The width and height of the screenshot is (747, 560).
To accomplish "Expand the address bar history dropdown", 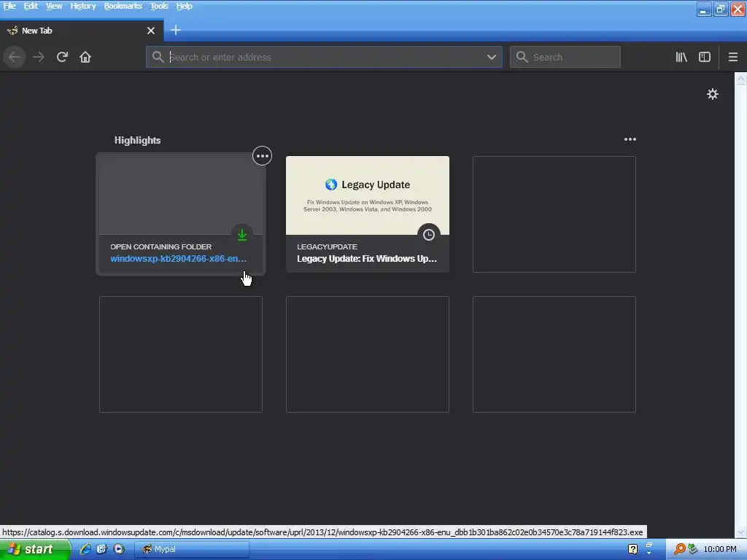I will [491, 57].
